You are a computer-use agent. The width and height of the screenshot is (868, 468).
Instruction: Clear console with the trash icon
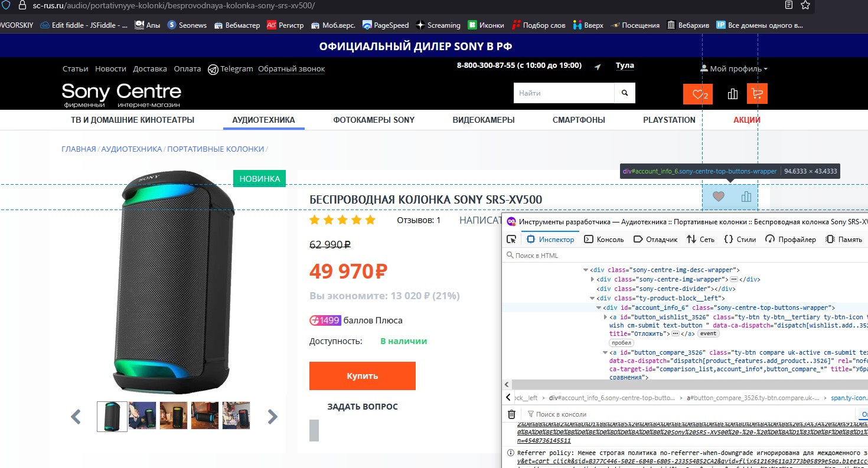click(x=512, y=414)
